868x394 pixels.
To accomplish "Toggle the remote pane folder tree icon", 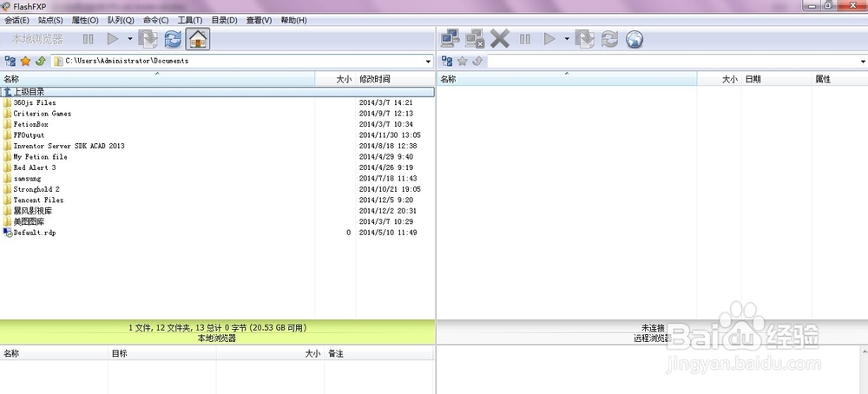I will (x=447, y=61).
